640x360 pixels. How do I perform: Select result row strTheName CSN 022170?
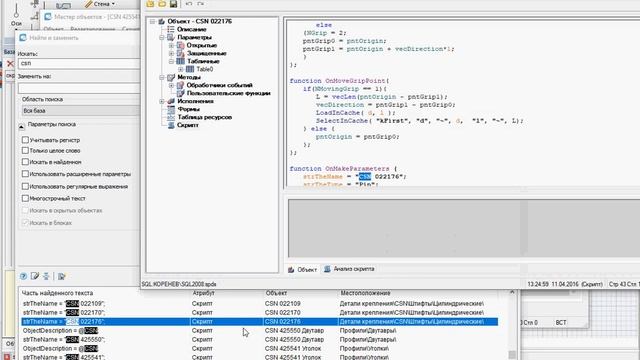point(259,313)
